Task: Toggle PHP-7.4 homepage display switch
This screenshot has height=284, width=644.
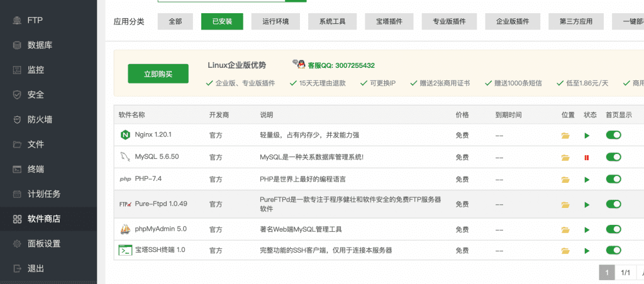Action: click(x=613, y=179)
